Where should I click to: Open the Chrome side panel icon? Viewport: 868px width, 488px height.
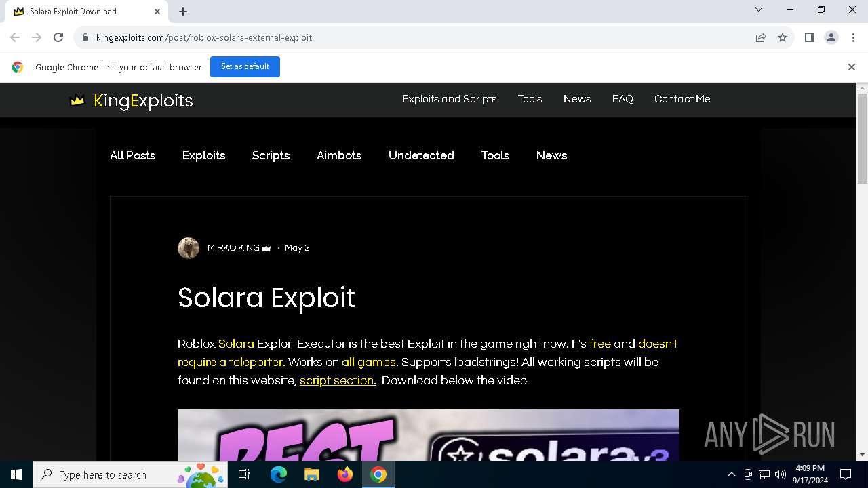[x=810, y=37]
